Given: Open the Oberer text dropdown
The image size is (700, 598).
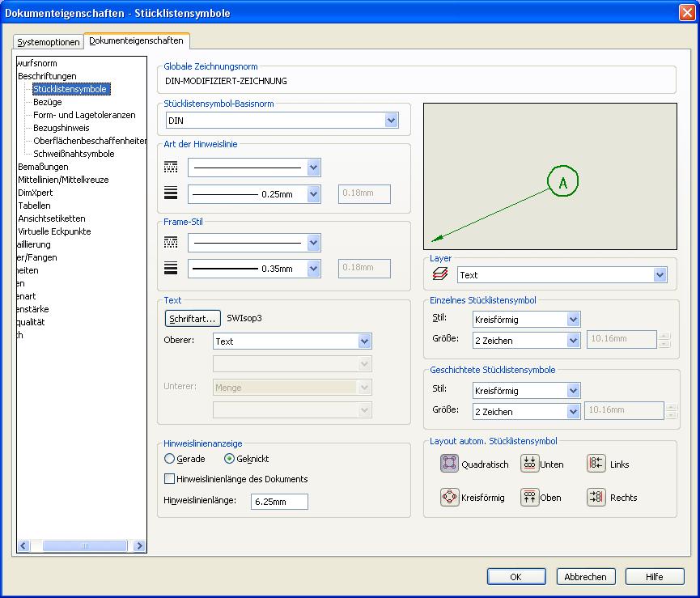Looking at the screenshot, I should 364,341.
